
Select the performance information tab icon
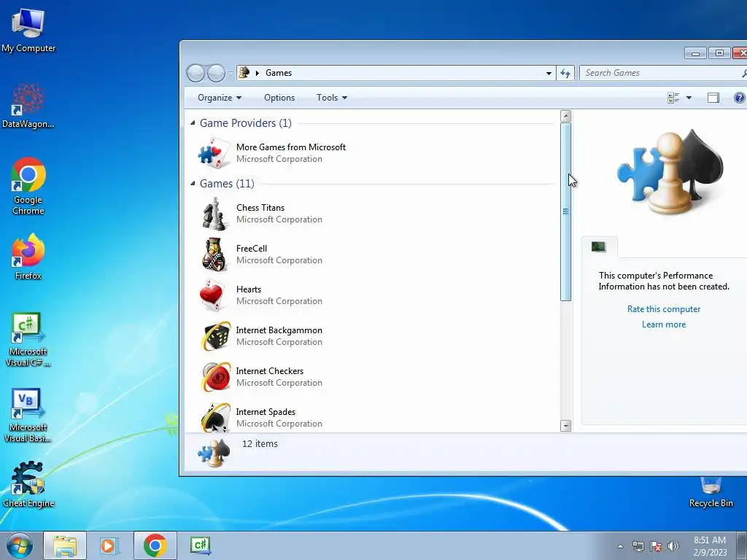click(599, 246)
